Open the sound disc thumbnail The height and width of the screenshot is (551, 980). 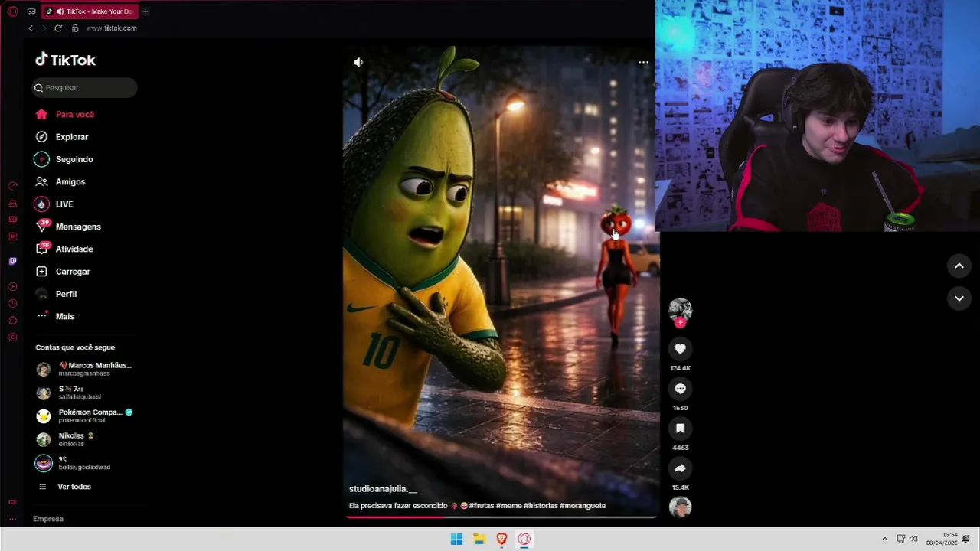tap(680, 507)
